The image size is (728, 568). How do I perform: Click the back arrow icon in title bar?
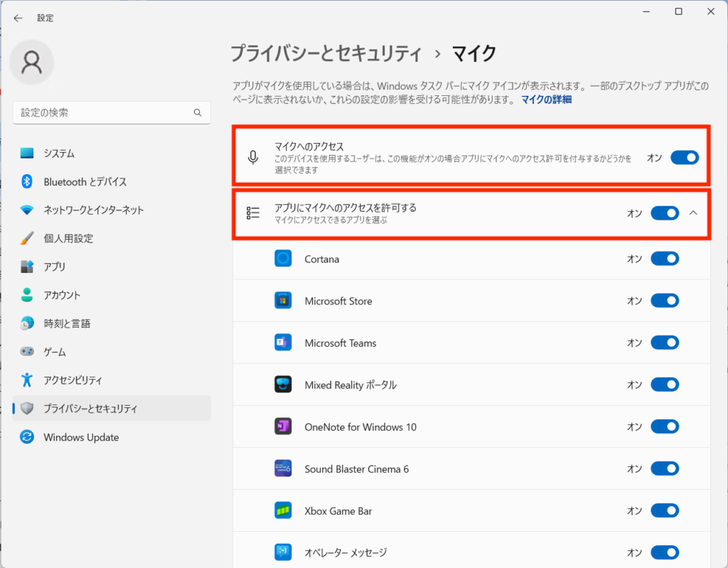tap(18, 18)
